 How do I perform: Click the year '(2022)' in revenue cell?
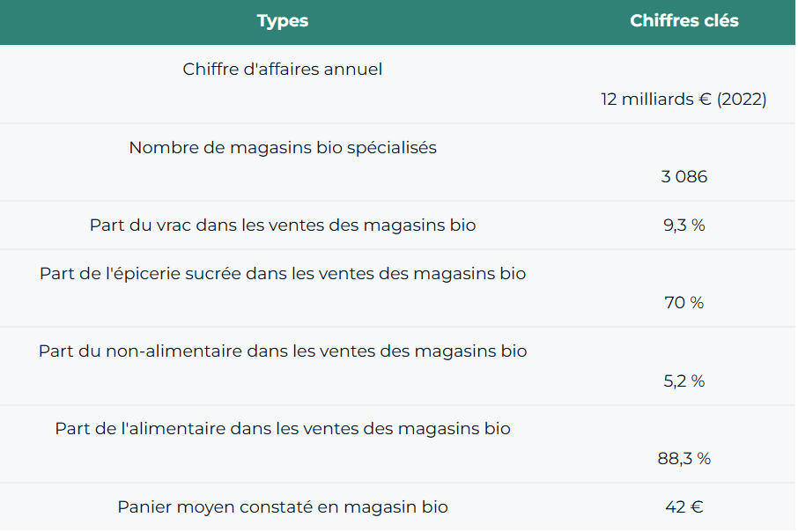[x=741, y=100]
